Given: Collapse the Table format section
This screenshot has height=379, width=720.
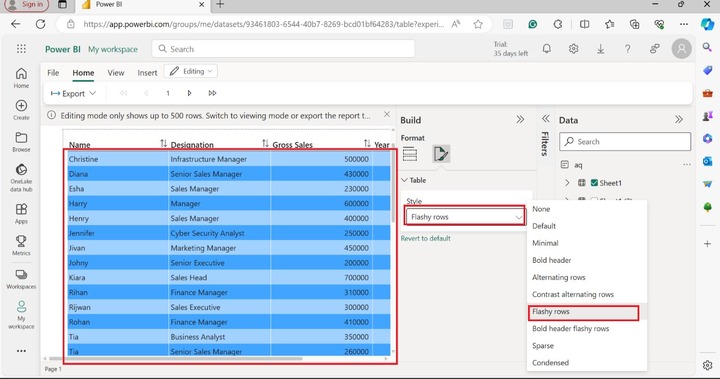Looking at the screenshot, I should (x=405, y=181).
